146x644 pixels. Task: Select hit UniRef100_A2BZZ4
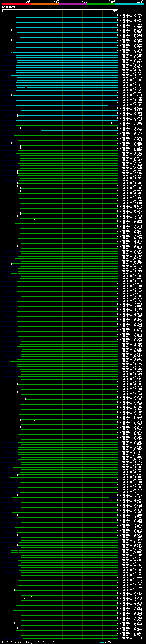[131, 610]
